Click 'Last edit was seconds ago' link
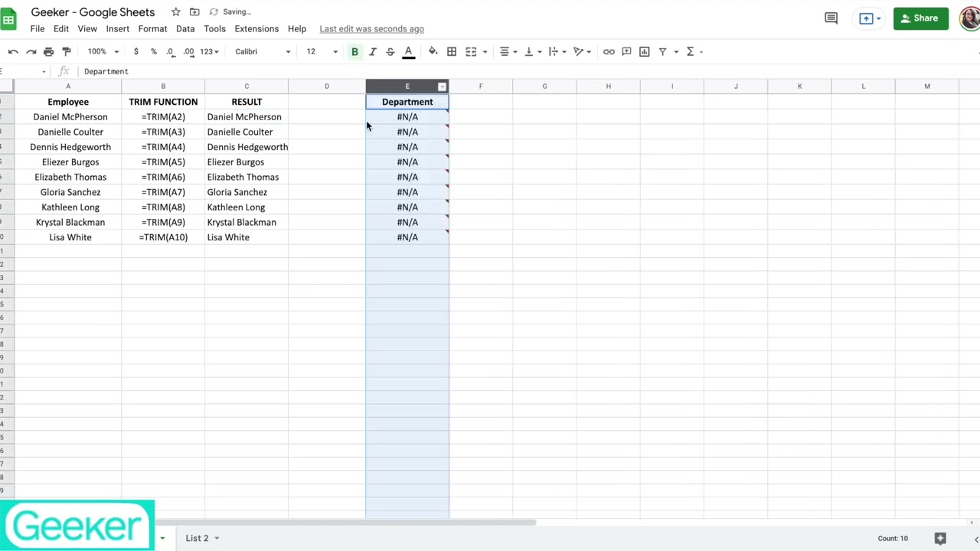This screenshot has height=551, width=980. 371,29
